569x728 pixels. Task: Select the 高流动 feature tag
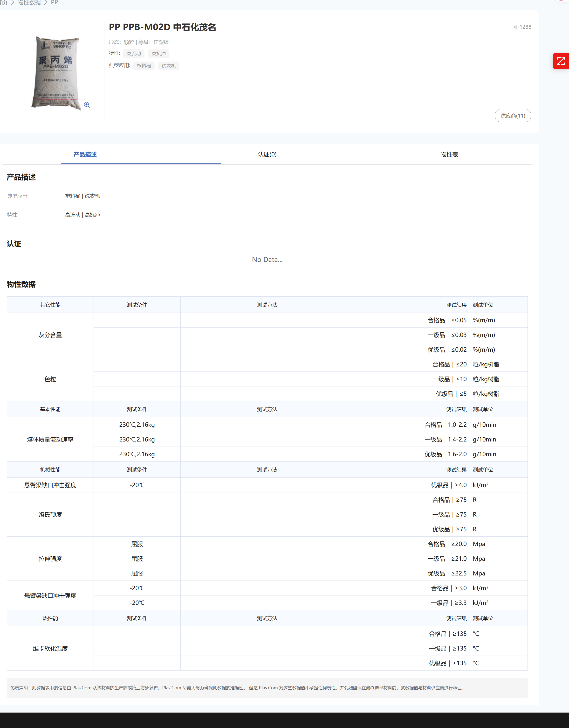click(134, 54)
